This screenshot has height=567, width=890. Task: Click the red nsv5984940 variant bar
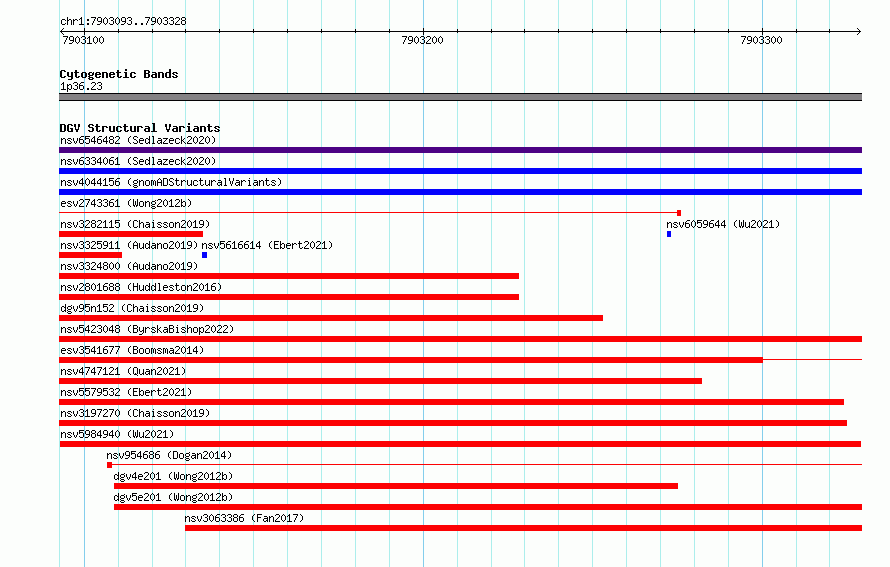pos(460,444)
